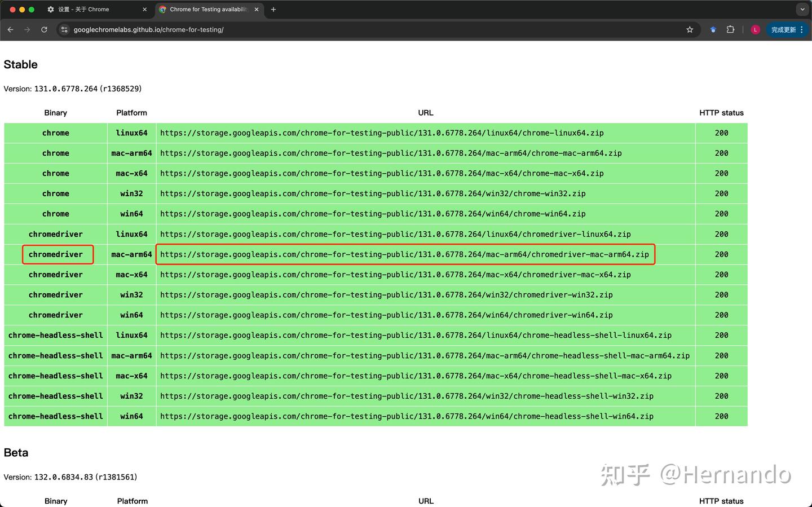Reload the page with the refresh icon
This screenshot has height=507, width=812.
pyautogui.click(x=44, y=30)
